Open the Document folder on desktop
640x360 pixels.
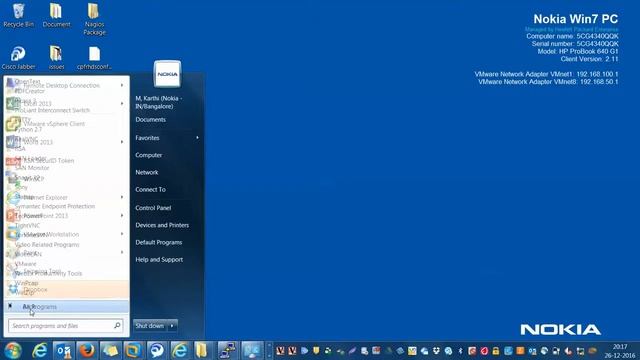coord(56,15)
